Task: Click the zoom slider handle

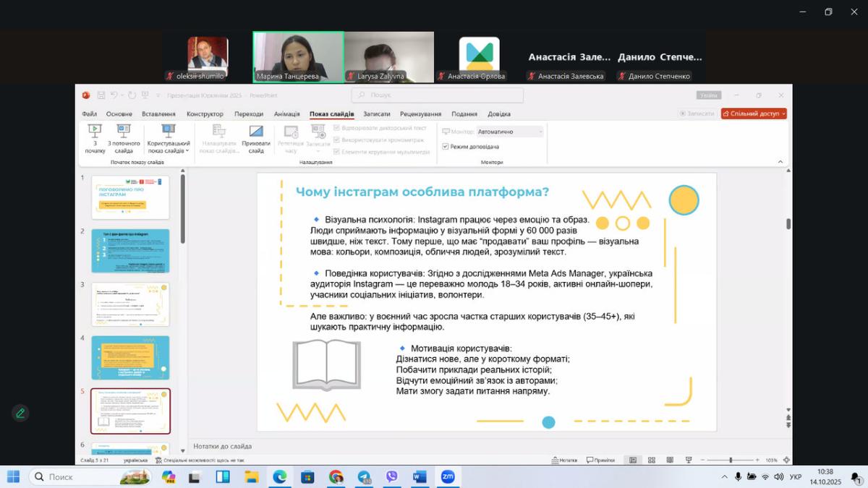Action: 731,460
